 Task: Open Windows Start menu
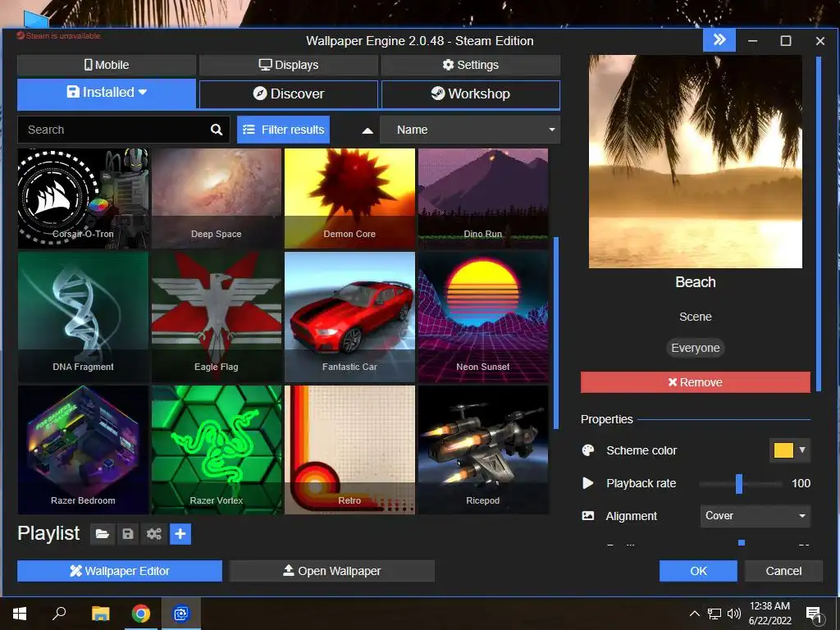coord(20,614)
